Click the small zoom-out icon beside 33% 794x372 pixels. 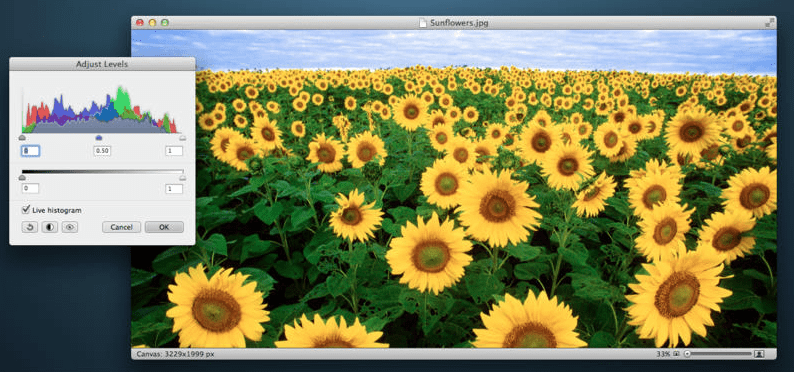[x=676, y=354]
